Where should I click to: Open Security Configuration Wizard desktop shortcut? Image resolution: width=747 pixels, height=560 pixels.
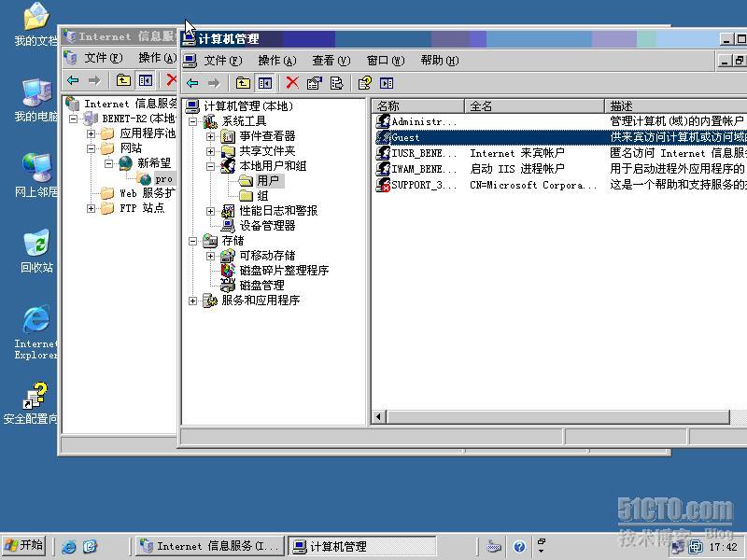tap(32, 403)
